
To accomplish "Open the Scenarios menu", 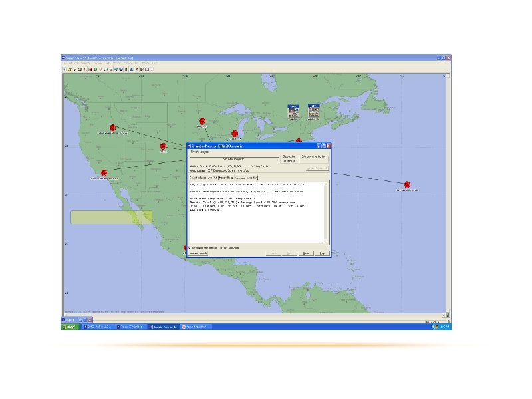I will (86, 63).
